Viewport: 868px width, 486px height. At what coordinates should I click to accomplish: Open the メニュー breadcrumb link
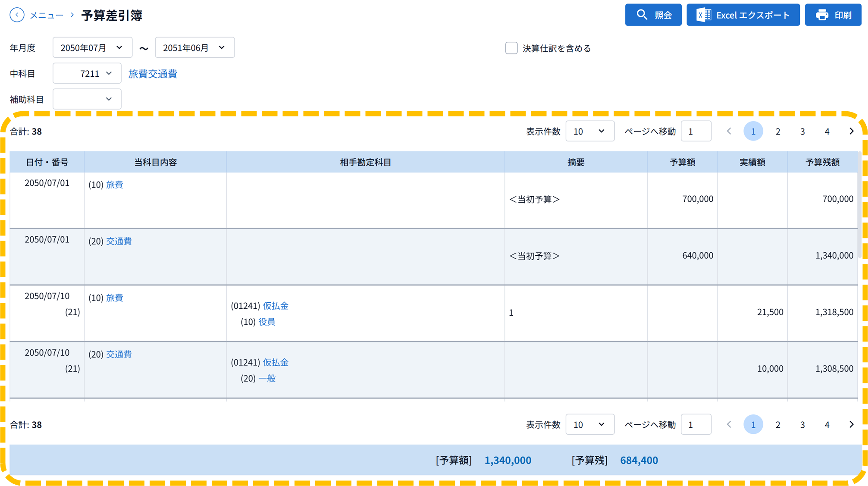[46, 15]
